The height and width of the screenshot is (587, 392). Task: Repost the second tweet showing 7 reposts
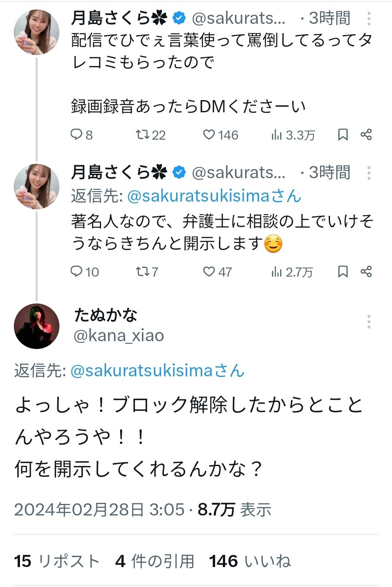click(142, 271)
